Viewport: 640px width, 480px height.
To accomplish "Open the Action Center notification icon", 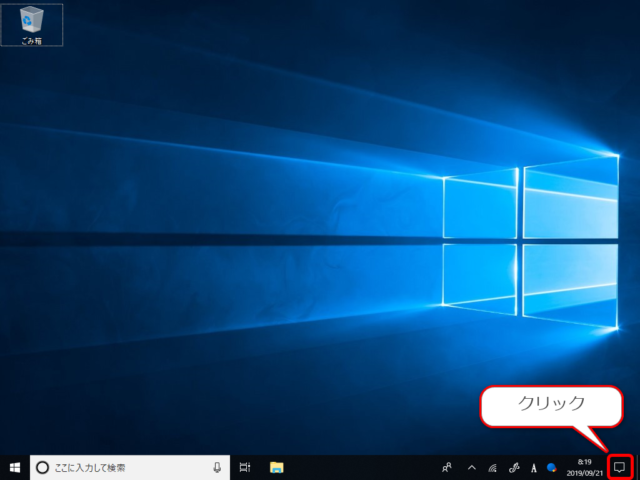I will tap(620, 467).
